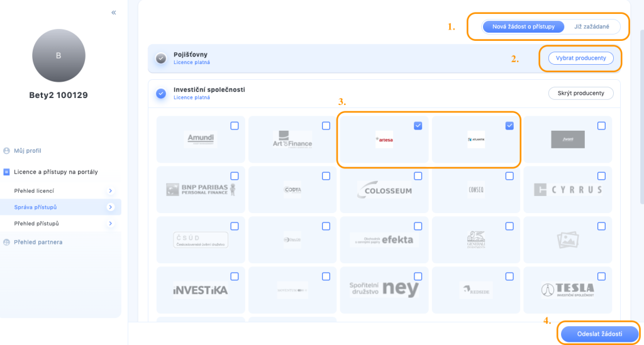Tick the Generali Investments checkbox
The image size is (644, 345).
tap(509, 226)
